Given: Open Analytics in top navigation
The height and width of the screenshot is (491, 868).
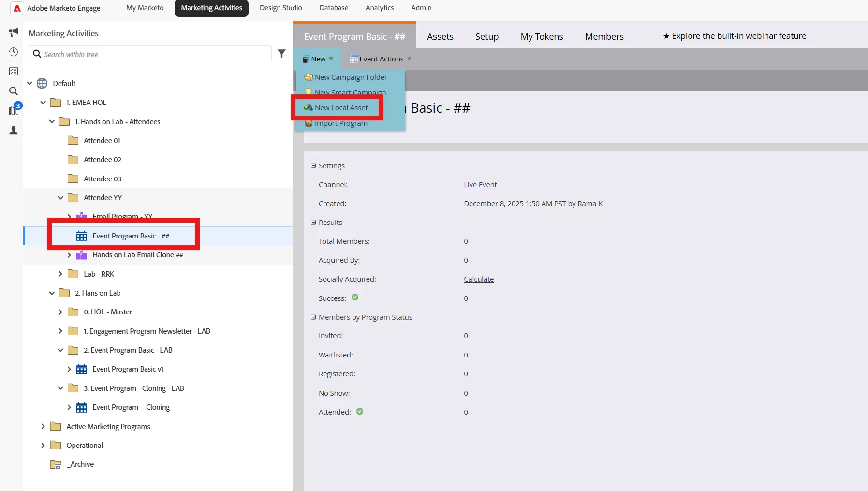Looking at the screenshot, I should [x=380, y=8].
